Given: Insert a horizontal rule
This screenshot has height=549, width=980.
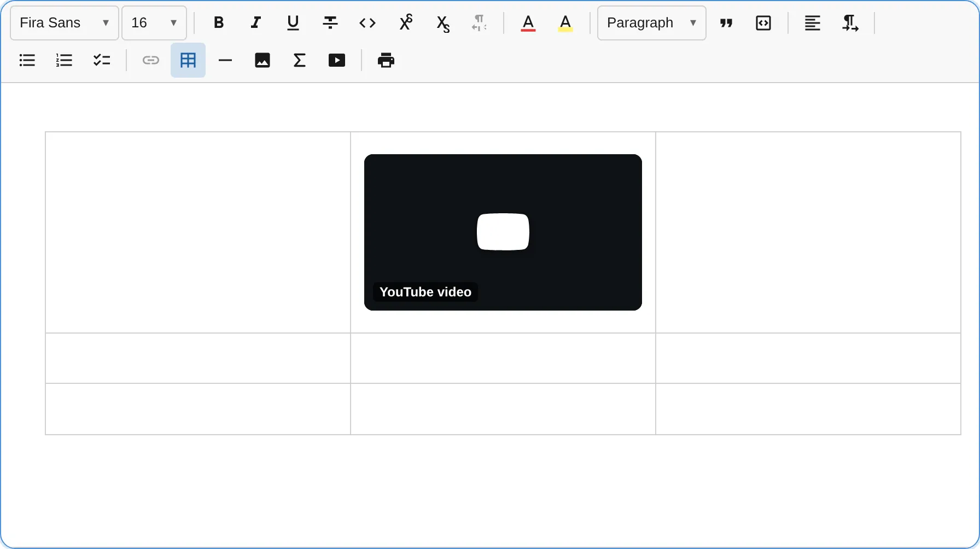Looking at the screenshot, I should 225,60.
